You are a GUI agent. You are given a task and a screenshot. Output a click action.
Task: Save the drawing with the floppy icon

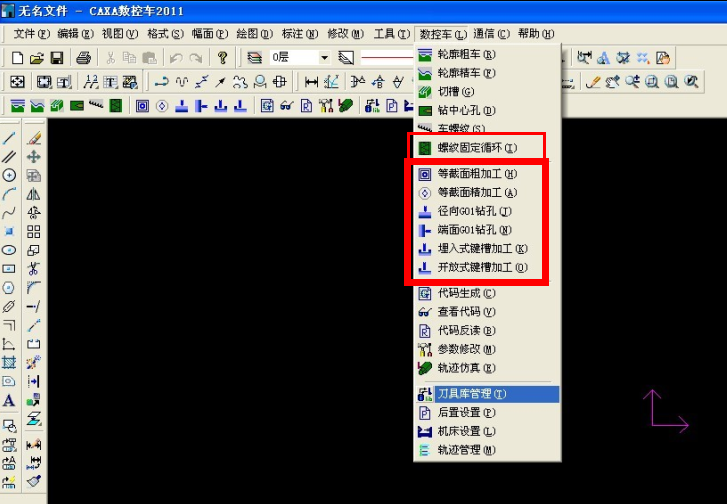pyautogui.click(x=57, y=57)
